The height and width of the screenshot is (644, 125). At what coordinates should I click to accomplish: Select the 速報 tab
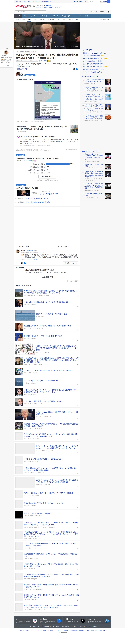click(25, 16)
